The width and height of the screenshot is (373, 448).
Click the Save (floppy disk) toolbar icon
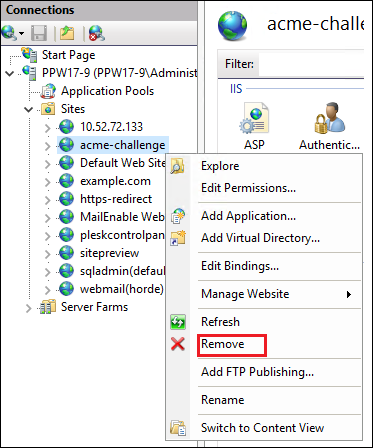pos(39,33)
